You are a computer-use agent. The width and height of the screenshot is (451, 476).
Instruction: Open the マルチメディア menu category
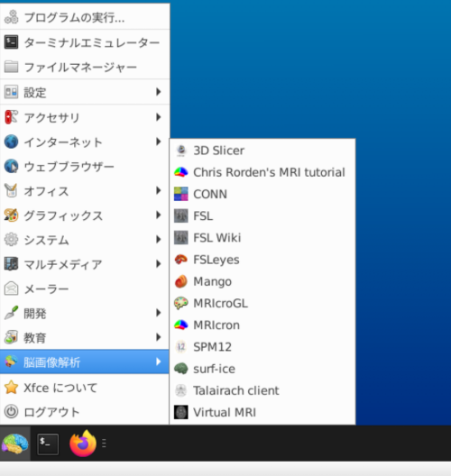point(85,264)
